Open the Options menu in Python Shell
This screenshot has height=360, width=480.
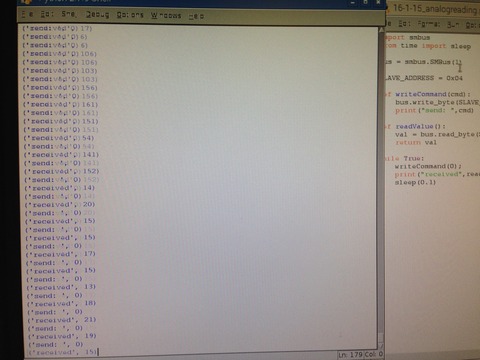(130, 15)
